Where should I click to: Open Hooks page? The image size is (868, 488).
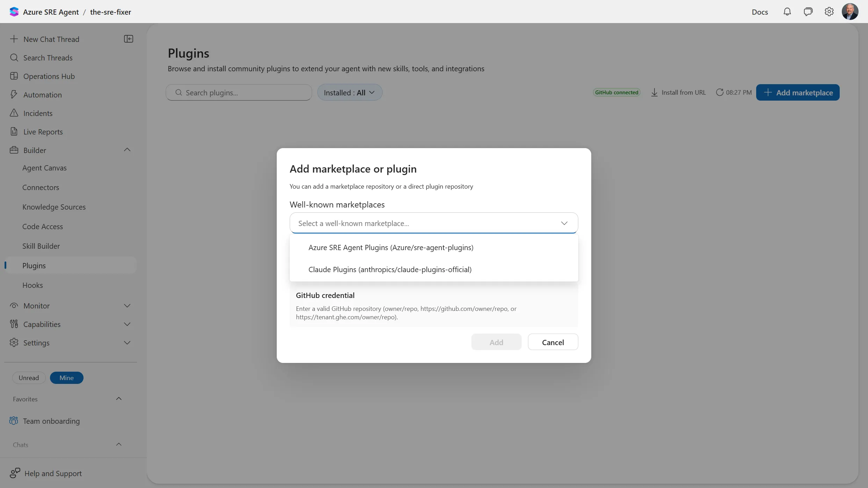coord(32,285)
